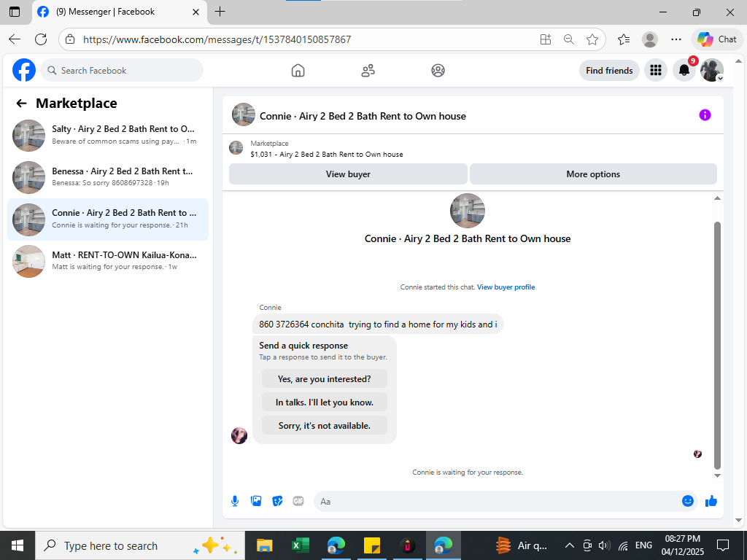
Task: Click the ENG language indicator
Action: coord(643,545)
